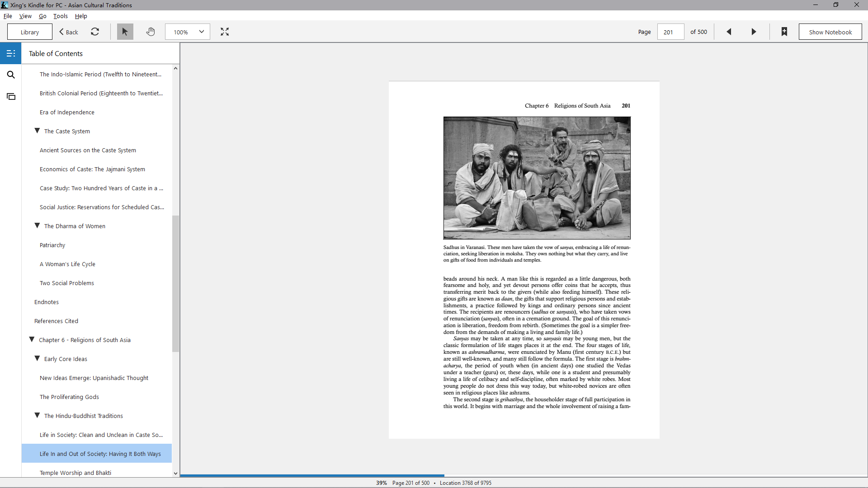Image resolution: width=868 pixels, height=488 pixels.
Task: Click The Caste System heading text
Action: (x=67, y=131)
